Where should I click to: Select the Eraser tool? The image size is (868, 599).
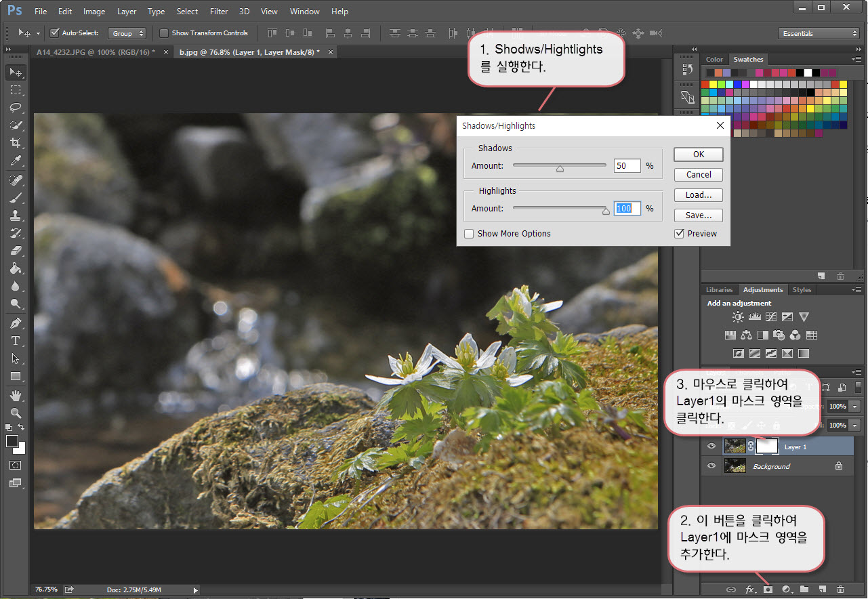[16, 251]
